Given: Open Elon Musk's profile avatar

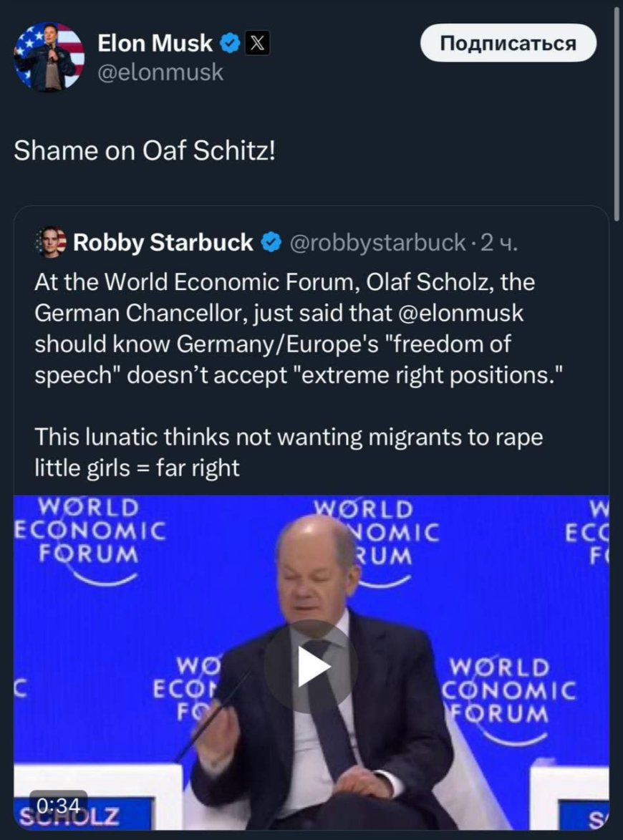Looking at the screenshot, I should click(x=49, y=57).
